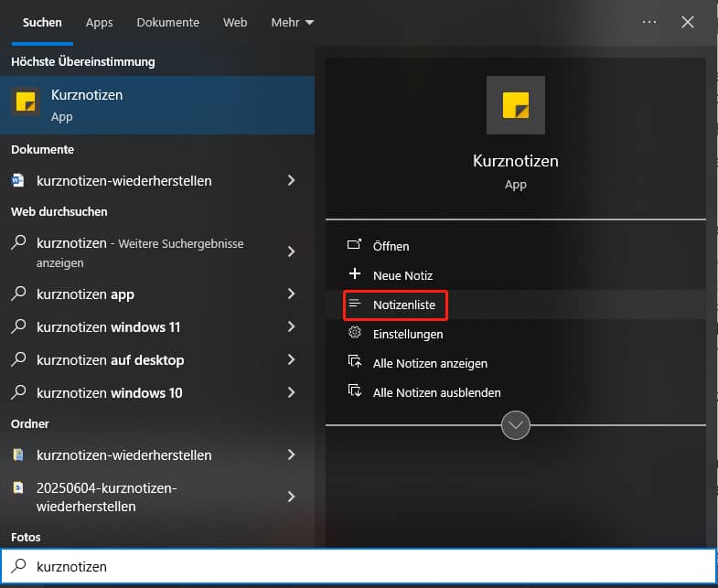Image resolution: width=718 pixels, height=588 pixels.
Task: Select web suggestion 'kurznotizen windows 11'
Action: coord(157,327)
